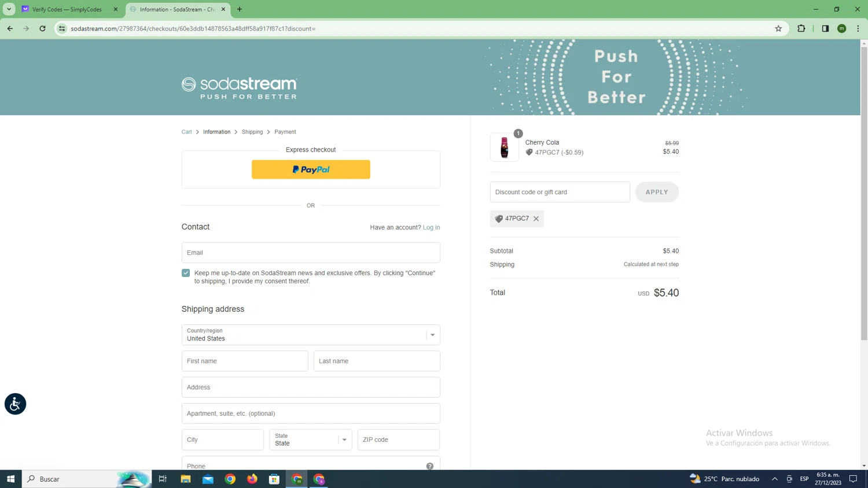
Task: Click the ZIP code field
Action: tap(399, 439)
